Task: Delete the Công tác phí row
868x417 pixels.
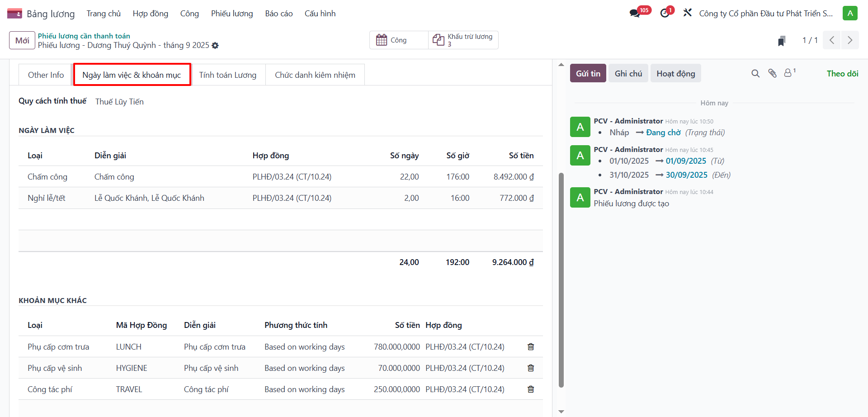Action: [531, 389]
